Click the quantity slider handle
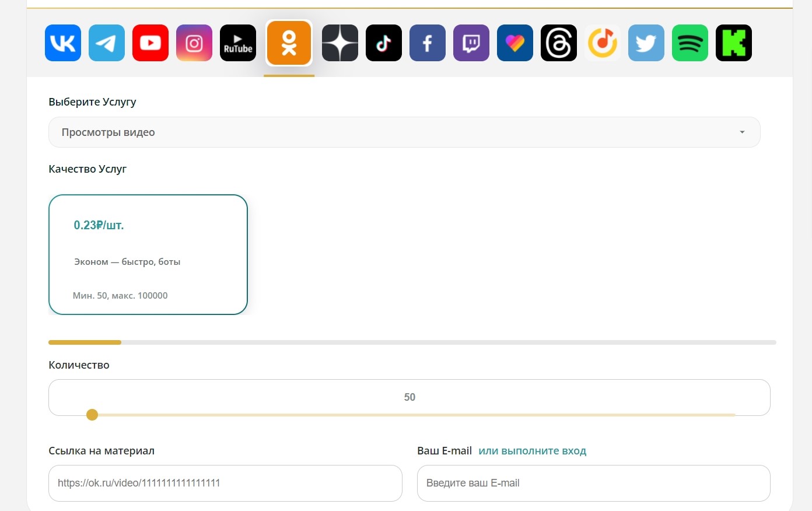This screenshot has height=511, width=812. tap(92, 415)
